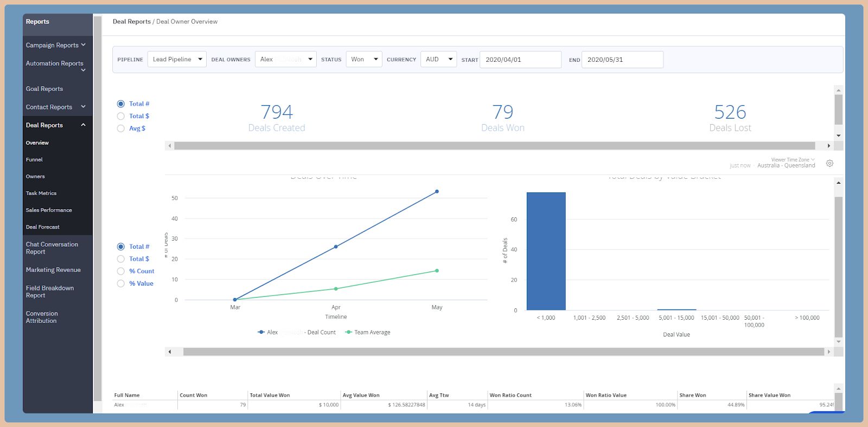Click the Start date field 2020/04/01

point(520,60)
